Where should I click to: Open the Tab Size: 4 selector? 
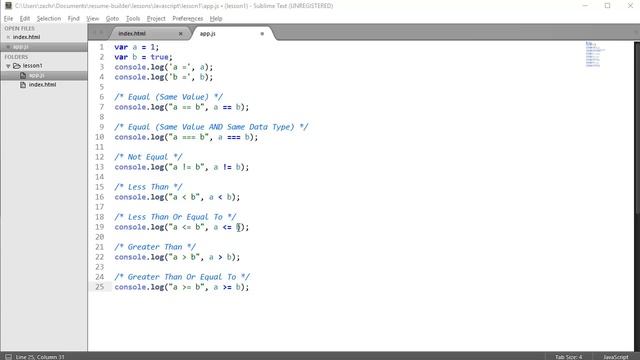coord(569,357)
